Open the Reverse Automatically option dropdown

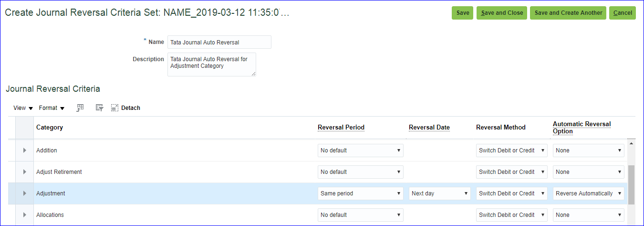588,194
